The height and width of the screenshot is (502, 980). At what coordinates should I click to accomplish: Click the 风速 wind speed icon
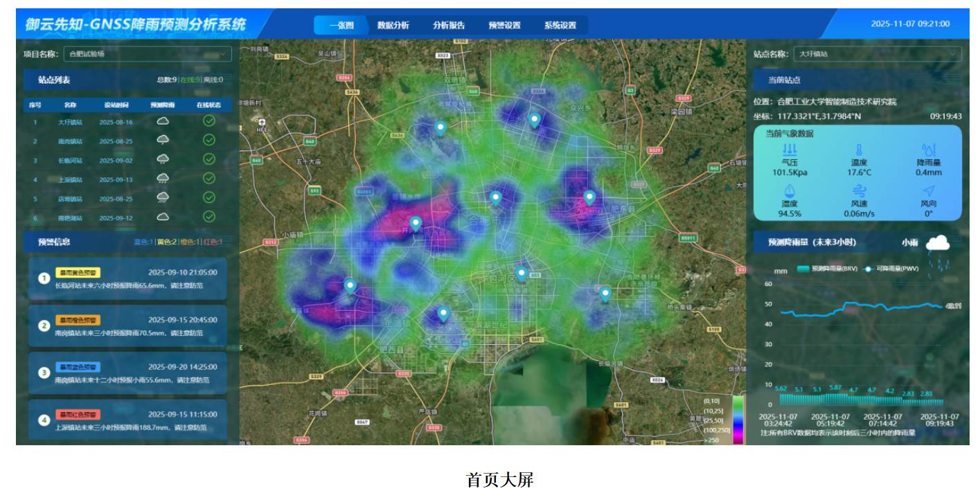coord(859,191)
